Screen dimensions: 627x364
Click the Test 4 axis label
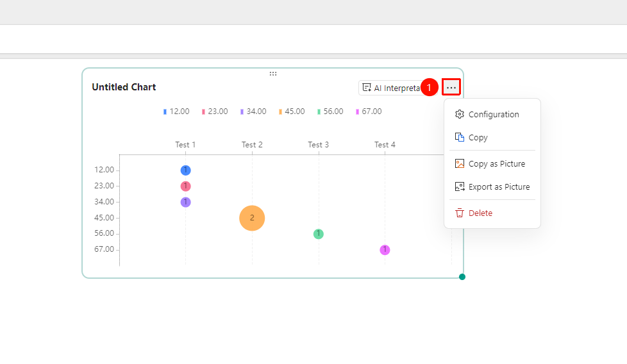(x=385, y=145)
